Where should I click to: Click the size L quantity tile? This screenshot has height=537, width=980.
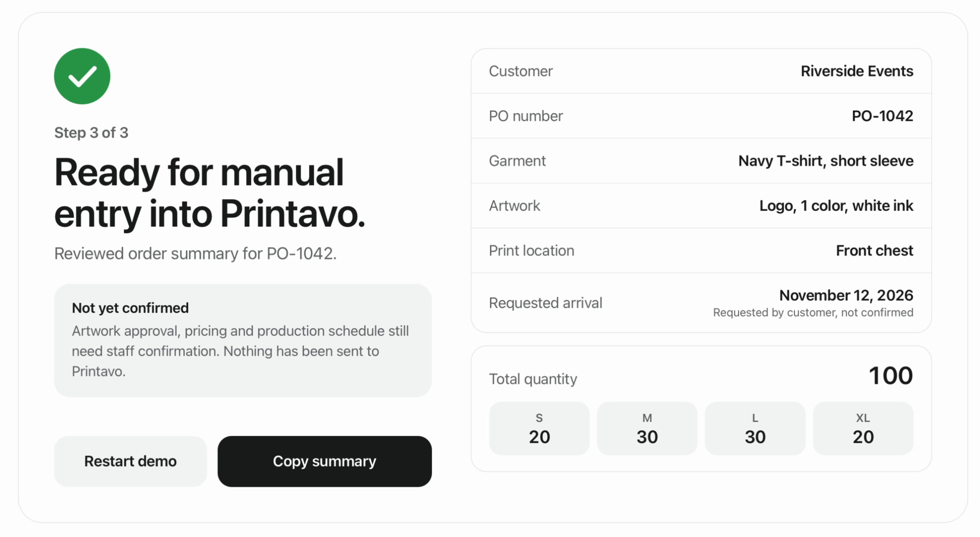[x=755, y=428]
